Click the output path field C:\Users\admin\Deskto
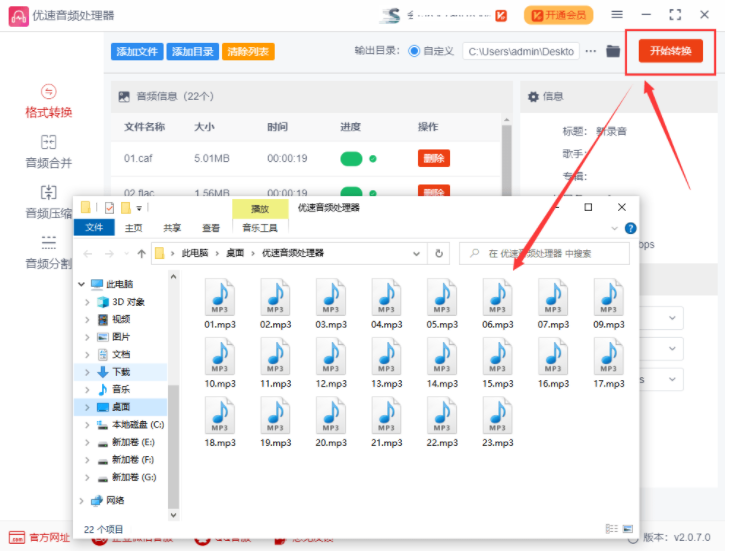Screen dimensions: 733x551 coord(521,51)
